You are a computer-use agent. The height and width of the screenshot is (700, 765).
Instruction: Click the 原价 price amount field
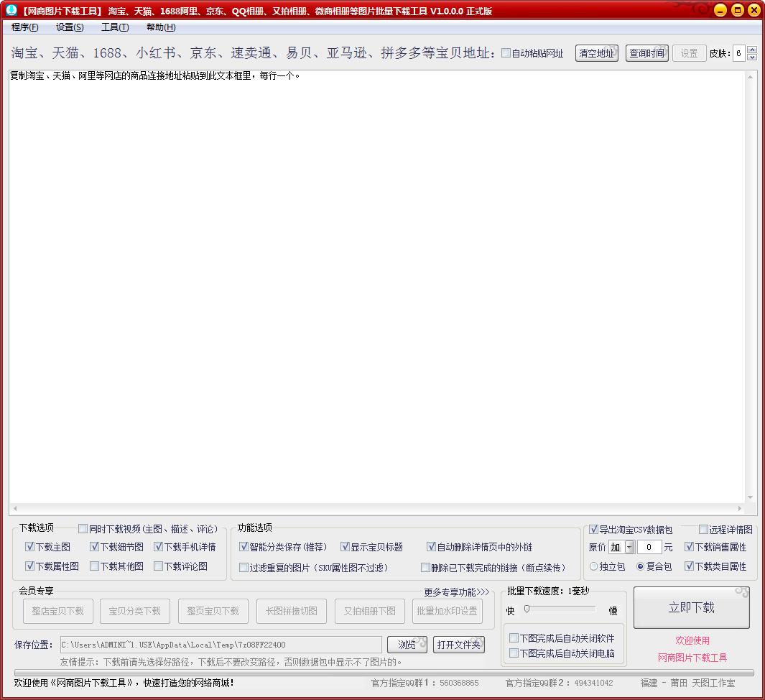(x=649, y=548)
